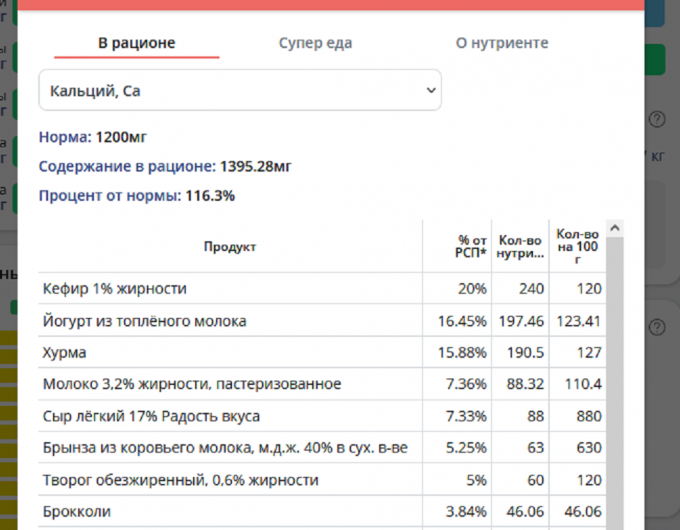This screenshot has height=530, width=680.
Task: Open the Кальций, Ca nutrient dropdown
Action: pos(240,90)
